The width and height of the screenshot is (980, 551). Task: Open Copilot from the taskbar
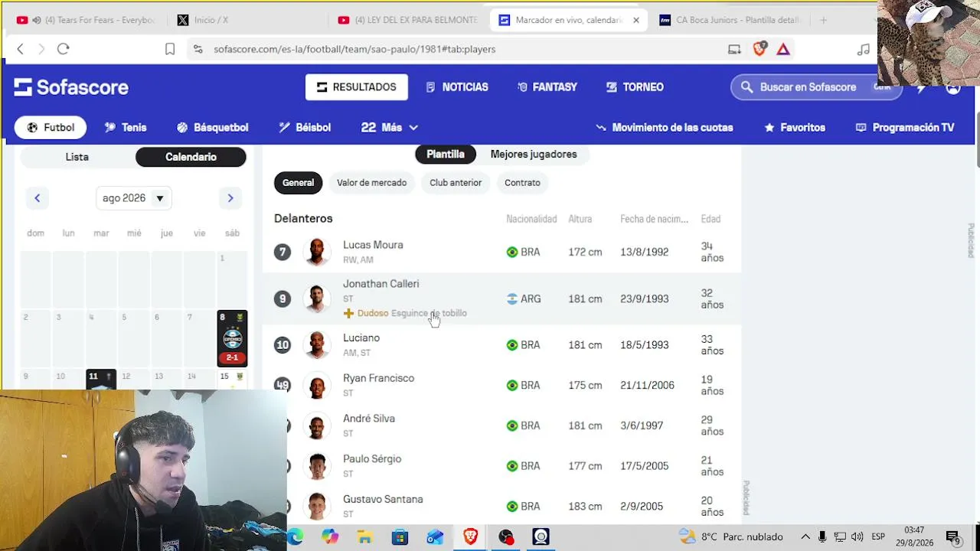(x=330, y=536)
